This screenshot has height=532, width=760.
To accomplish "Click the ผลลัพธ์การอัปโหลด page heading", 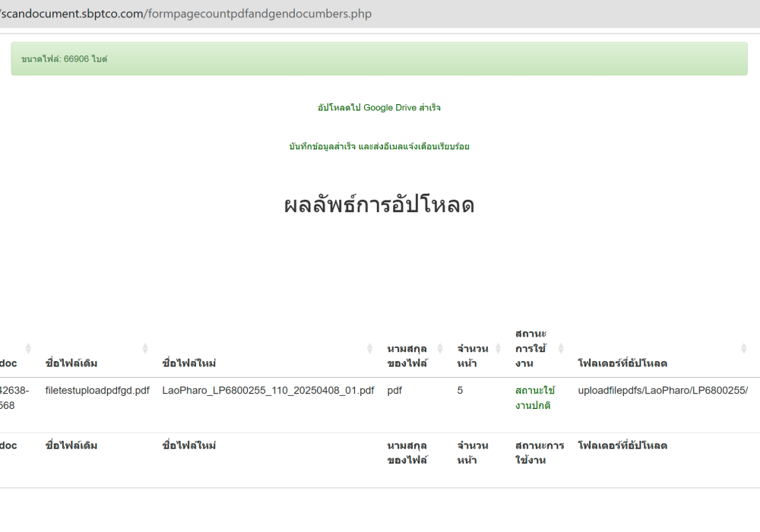I will (x=378, y=205).
